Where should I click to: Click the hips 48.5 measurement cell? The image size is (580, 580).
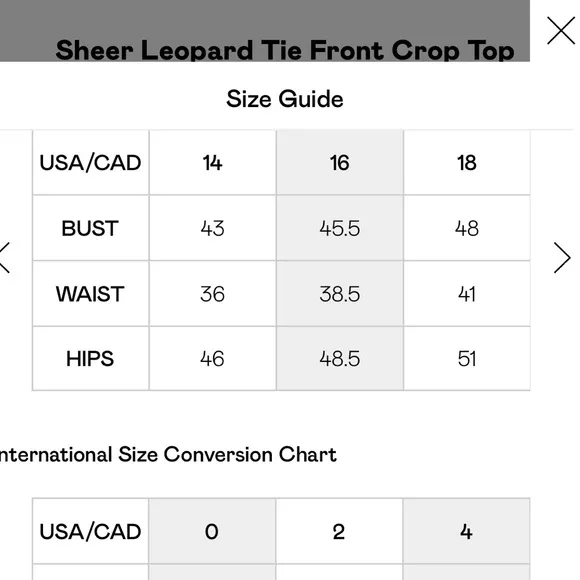[340, 359]
